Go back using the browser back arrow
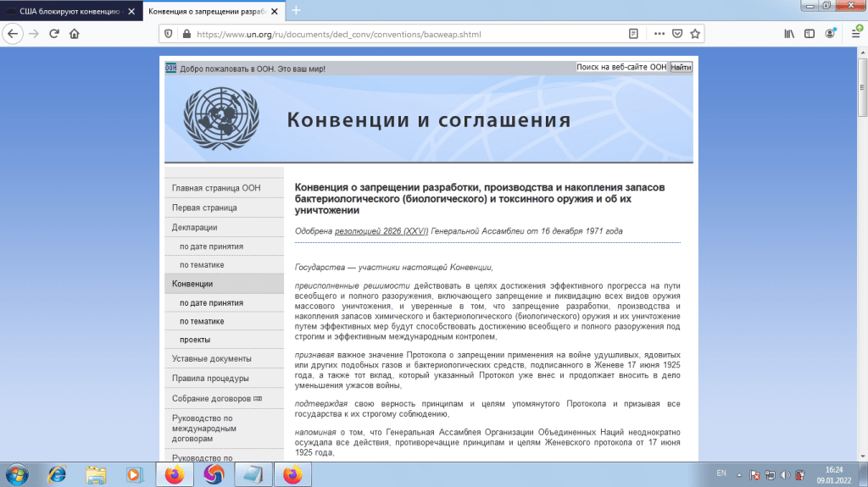868x487 pixels. point(13,34)
